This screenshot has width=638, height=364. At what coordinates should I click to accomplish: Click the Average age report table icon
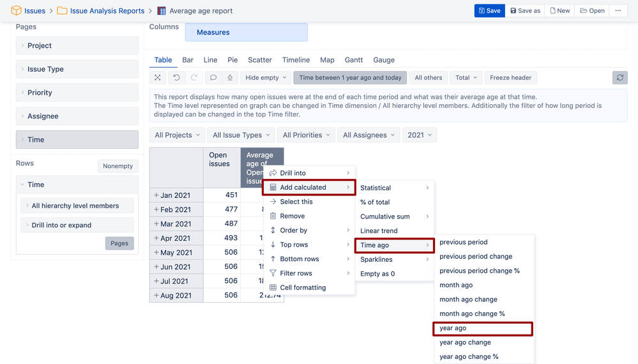tap(162, 11)
